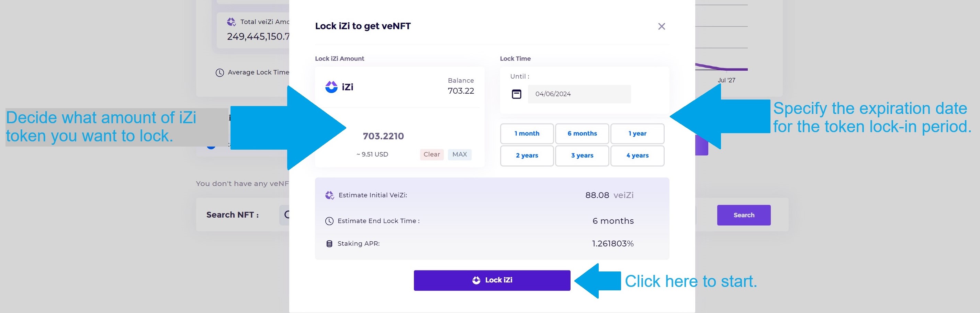Pick the 3 years lock period
The width and height of the screenshot is (980, 313).
click(582, 155)
